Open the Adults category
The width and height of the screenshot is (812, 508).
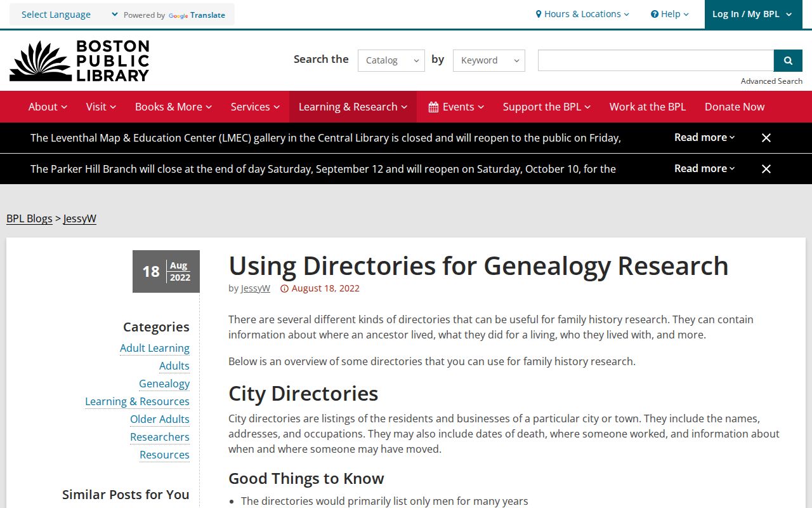[174, 366]
